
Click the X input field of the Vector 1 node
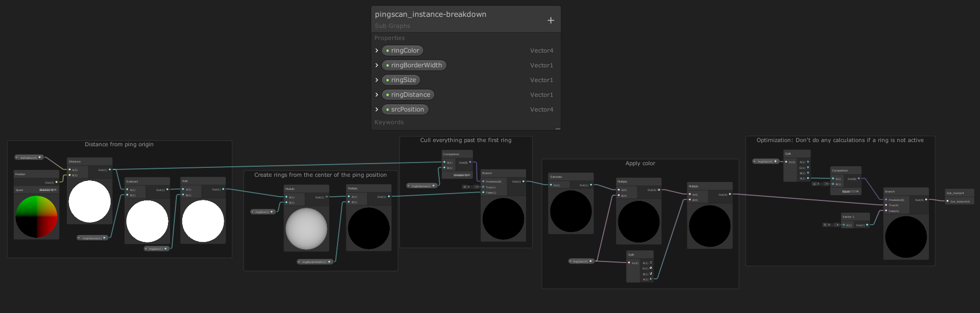(830, 225)
